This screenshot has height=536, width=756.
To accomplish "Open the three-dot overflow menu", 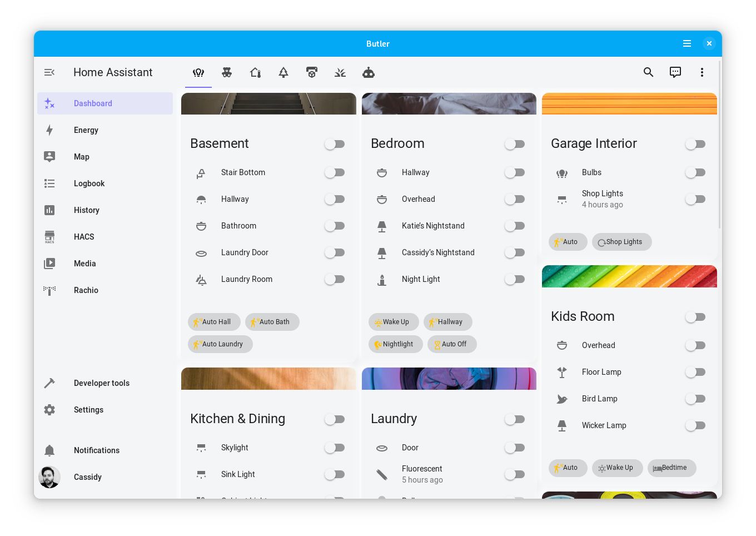I will coord(702,72).
